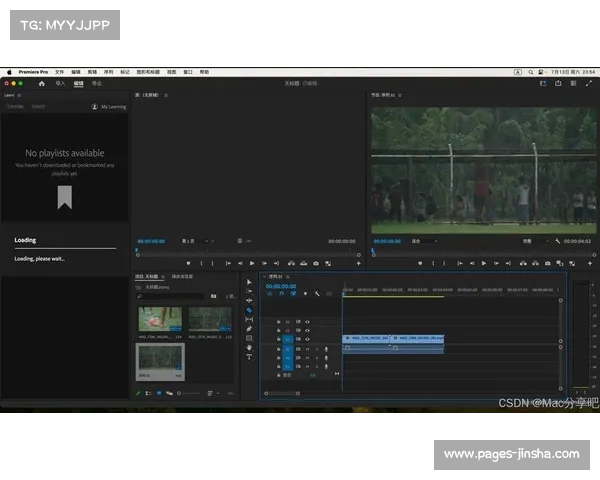Click Program monitor scrub bar playhead
600x480 pixels.
[373, 251]
